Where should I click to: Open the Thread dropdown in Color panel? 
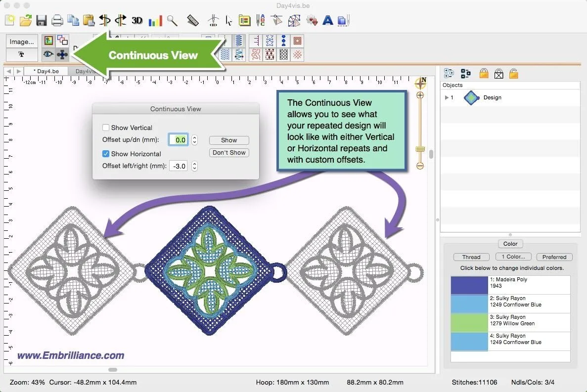[x=471, y=257]
